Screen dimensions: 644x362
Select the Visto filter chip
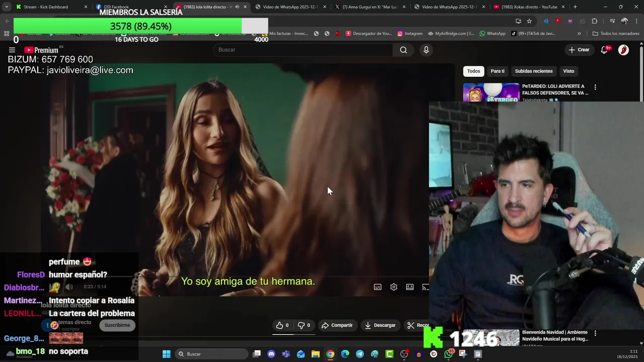pos(569,71)
